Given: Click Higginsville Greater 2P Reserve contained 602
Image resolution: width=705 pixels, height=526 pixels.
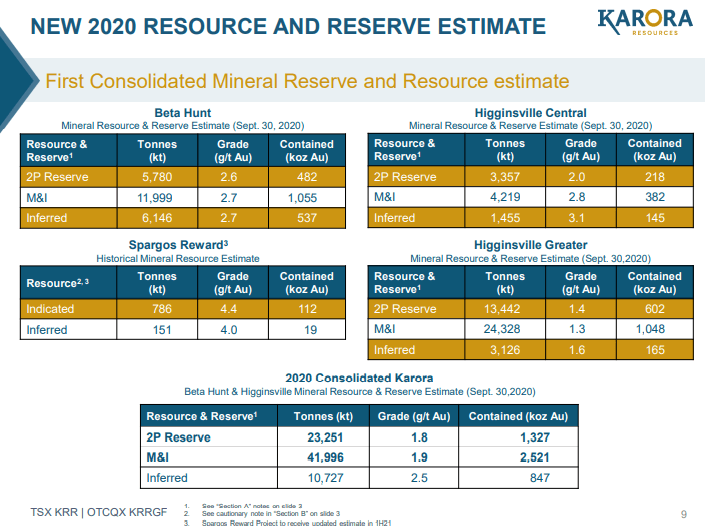Looking at the screenshot, I should pyautogui.click(x=655, y=309).
